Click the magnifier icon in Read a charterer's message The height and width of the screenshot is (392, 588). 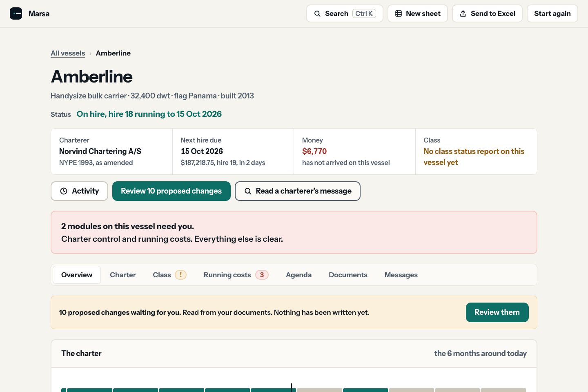tap(248, 191)
